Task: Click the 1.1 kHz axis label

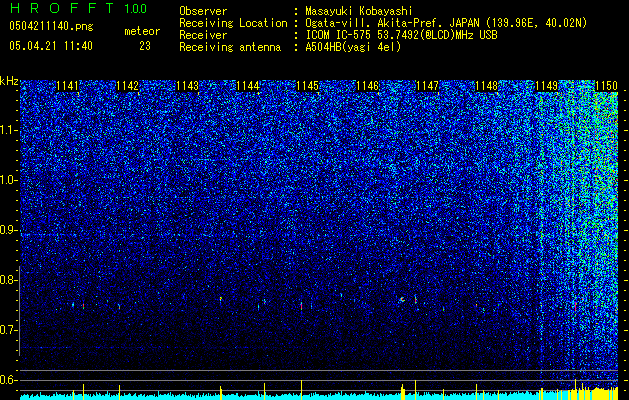Action: click(8, 130)
